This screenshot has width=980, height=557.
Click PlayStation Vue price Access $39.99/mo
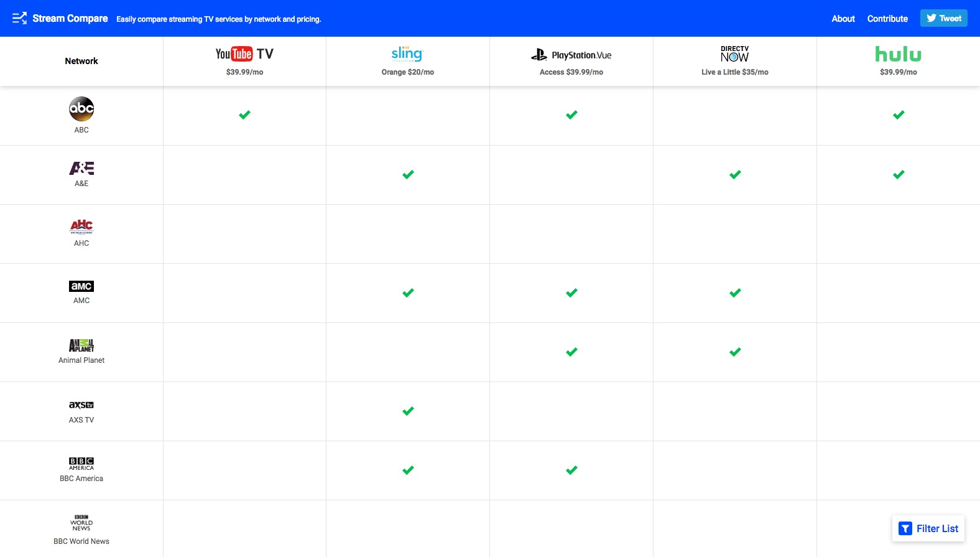coord(571,72)
